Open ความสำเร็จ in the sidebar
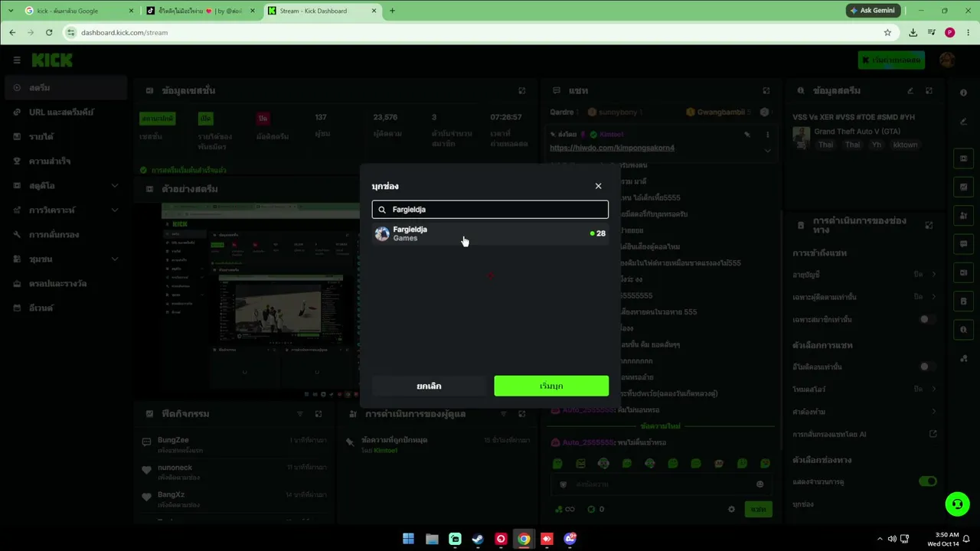 coord(64,161)
